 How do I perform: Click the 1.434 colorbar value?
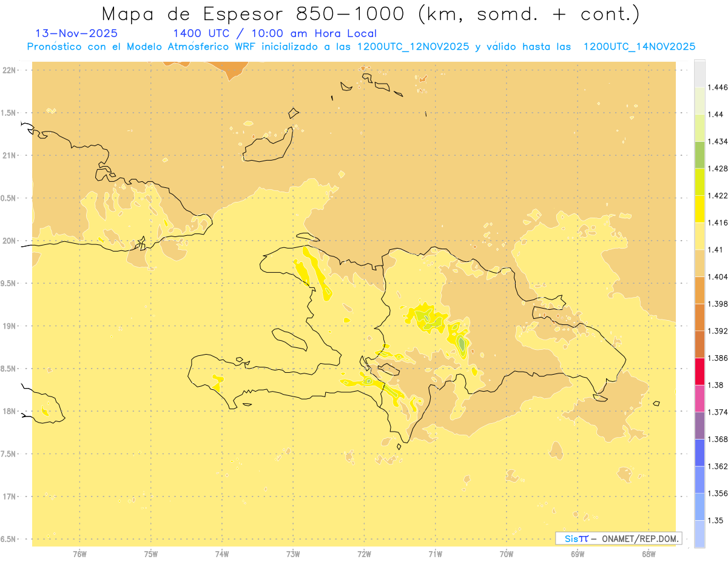pos(719,141)
